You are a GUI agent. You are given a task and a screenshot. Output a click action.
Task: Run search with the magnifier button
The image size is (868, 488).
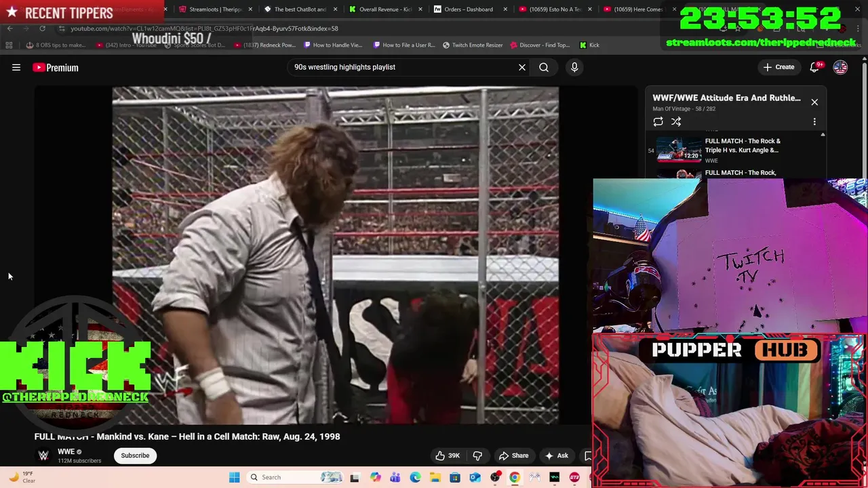pos(544,67)
